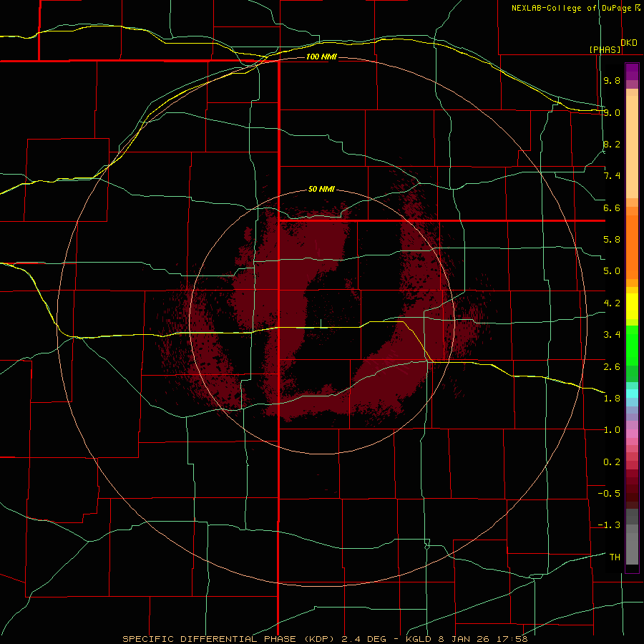Select the 100 NMI range ring label
The image size is (644, 644).
(x=321, y=57)
